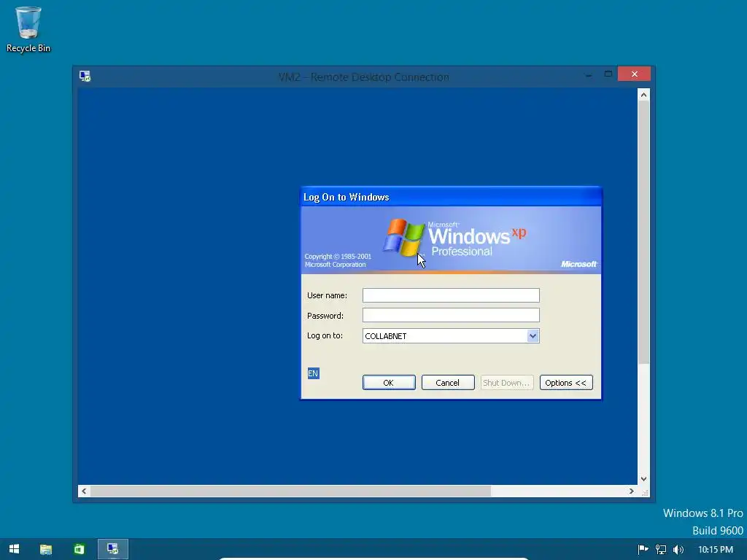Image resolution: width=747 pixels, height=560 pixels.
Task: Open the volume speaker icon
Action: coord(678,550)
